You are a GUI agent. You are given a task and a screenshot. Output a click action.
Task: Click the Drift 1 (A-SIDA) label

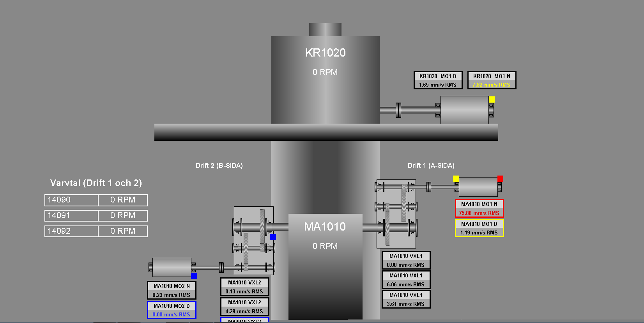[x=431, y=165]
